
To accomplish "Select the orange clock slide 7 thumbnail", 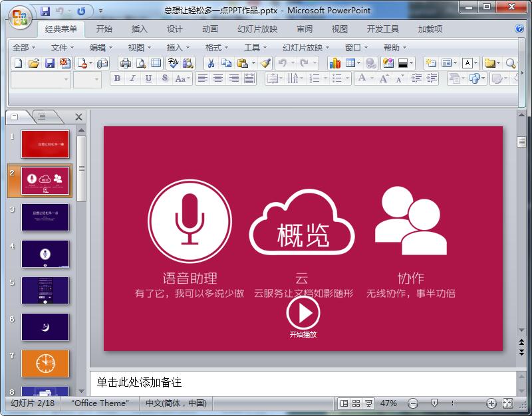I will tap(45, 364).
